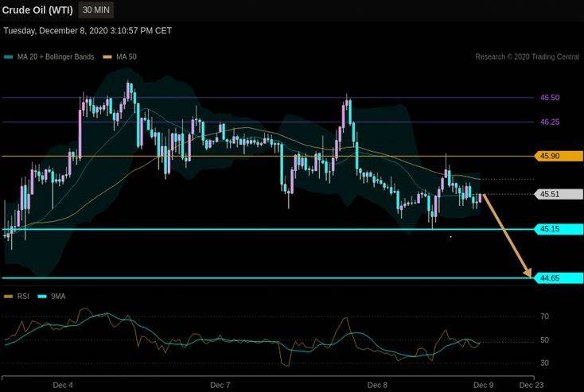
Task: Click the 45.90 pivot price tag
Action: [559, 156]
